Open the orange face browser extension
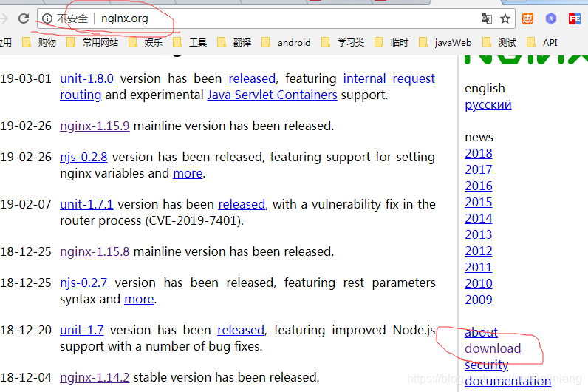The height and width of the screenshot is (392, 588). 527,18
